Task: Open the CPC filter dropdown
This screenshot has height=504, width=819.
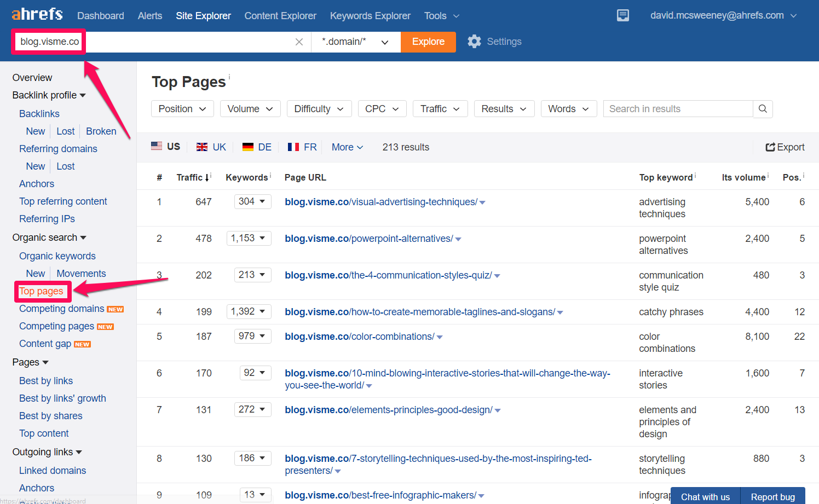Action: coord(382,109)
